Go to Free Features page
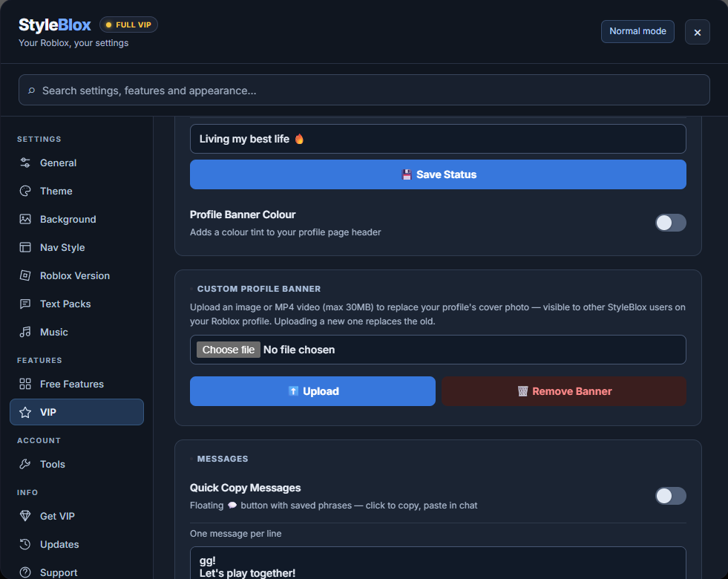The image size is (728, 579). point(76,384)
